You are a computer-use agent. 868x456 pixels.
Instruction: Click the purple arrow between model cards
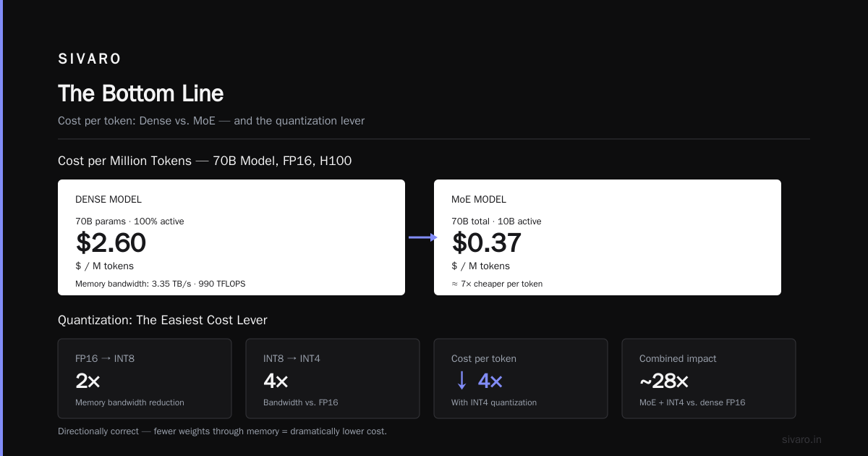(423, 237)
